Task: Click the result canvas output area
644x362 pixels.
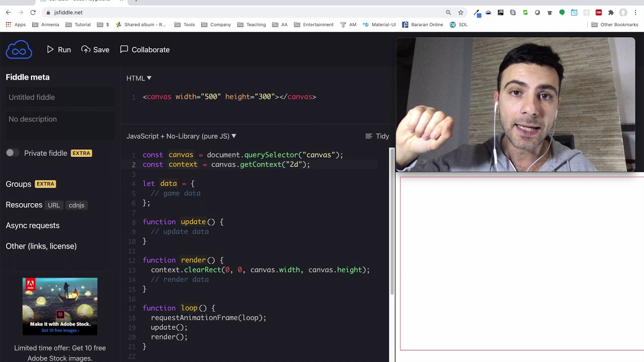Action: (x=522, y=263)
